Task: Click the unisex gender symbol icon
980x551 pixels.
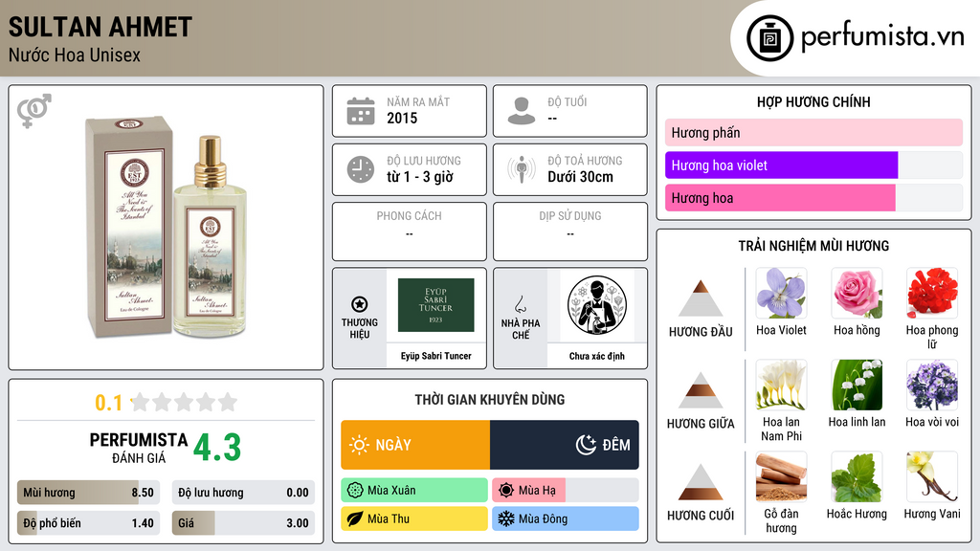Action: coord(34,111)
